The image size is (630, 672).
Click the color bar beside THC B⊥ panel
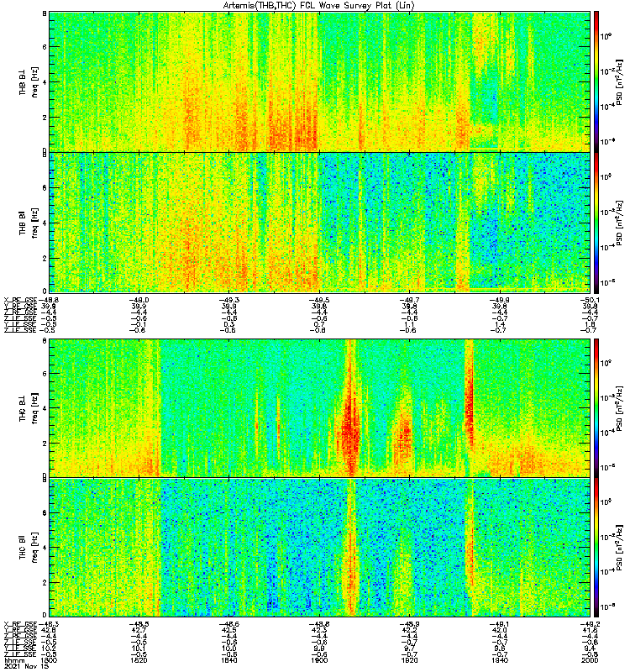pyautogui.click(x=596, y=407)
